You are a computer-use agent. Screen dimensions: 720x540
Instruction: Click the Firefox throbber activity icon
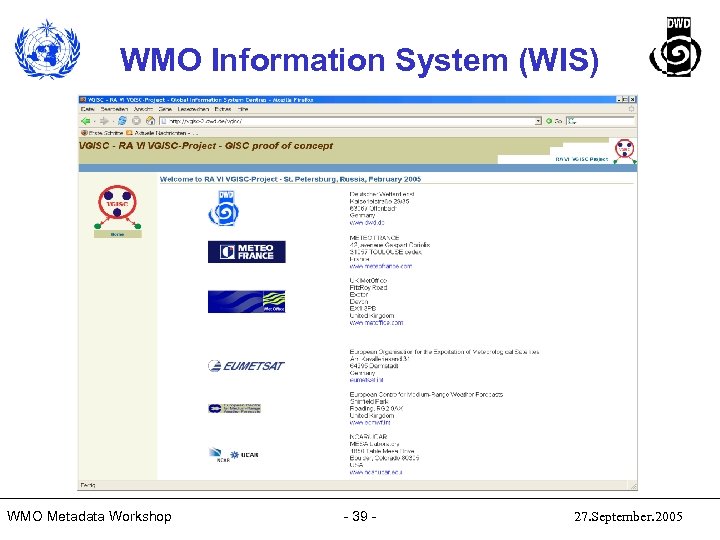pos(631,109)
